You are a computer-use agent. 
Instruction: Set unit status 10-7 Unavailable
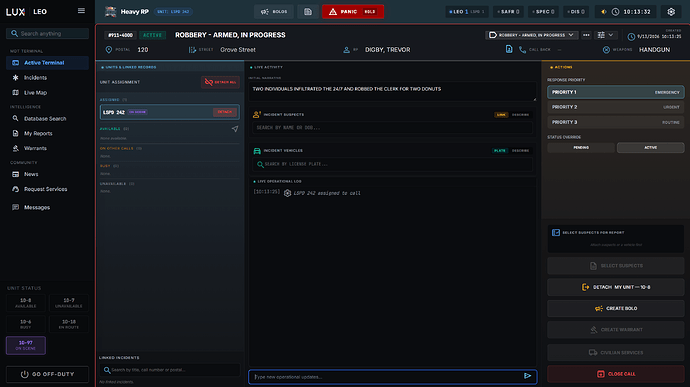coord(69,303)
